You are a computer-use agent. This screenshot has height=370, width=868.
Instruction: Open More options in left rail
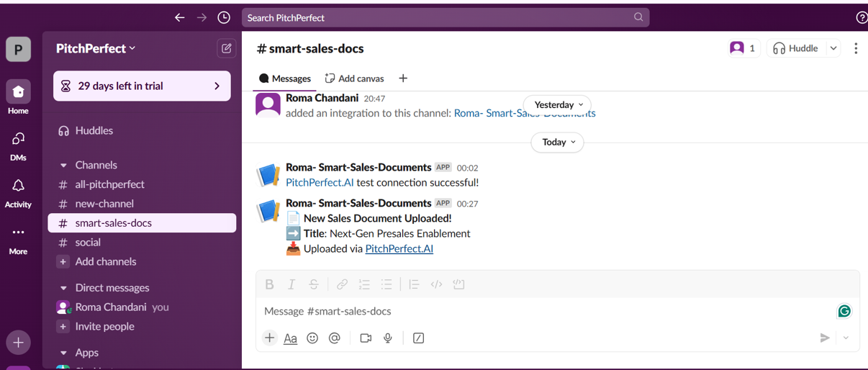coord(18,240)
